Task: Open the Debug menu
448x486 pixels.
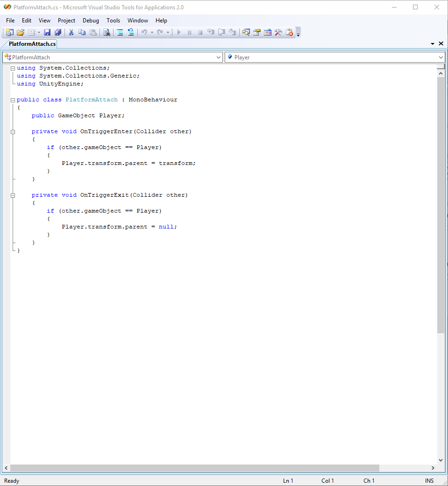Action: click(91, 20)
